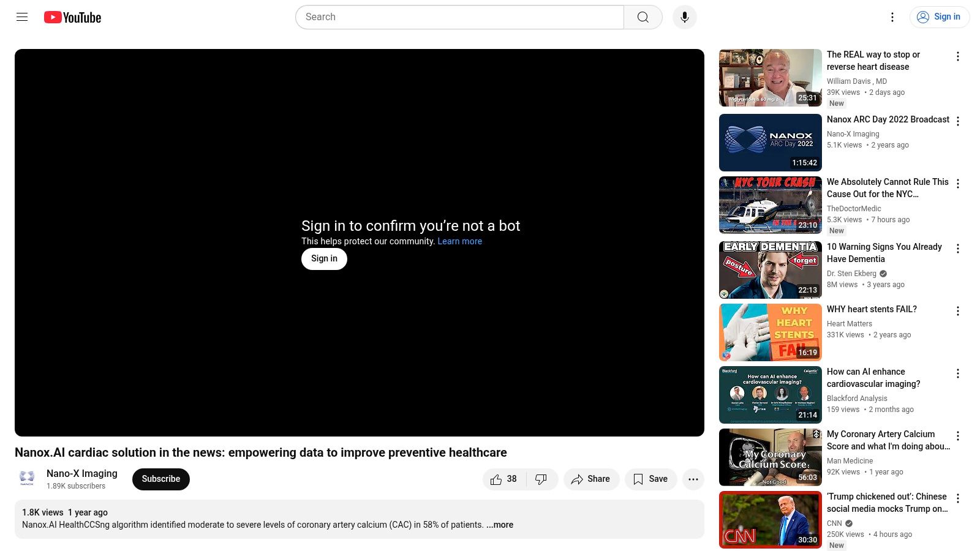Viewport: 980px width, 551px height.
Task: Options menu for NYC crash video
Action: click(x=958, y=184)
